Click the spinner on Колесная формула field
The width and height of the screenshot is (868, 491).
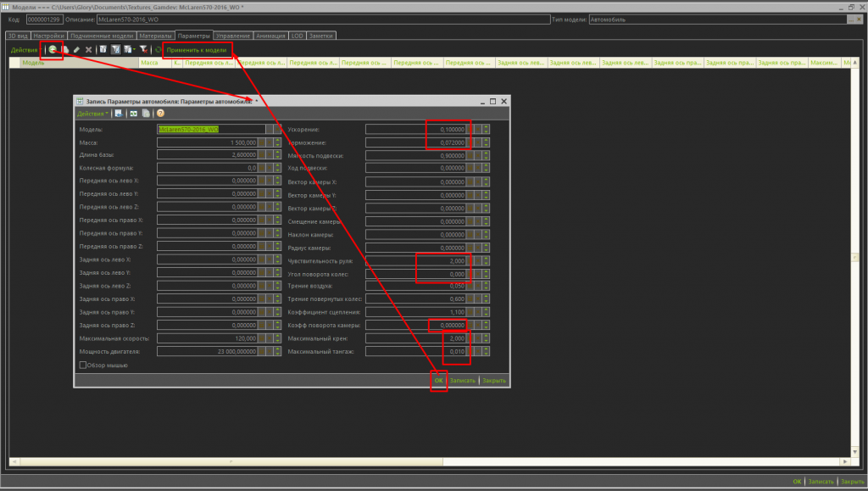278,168
